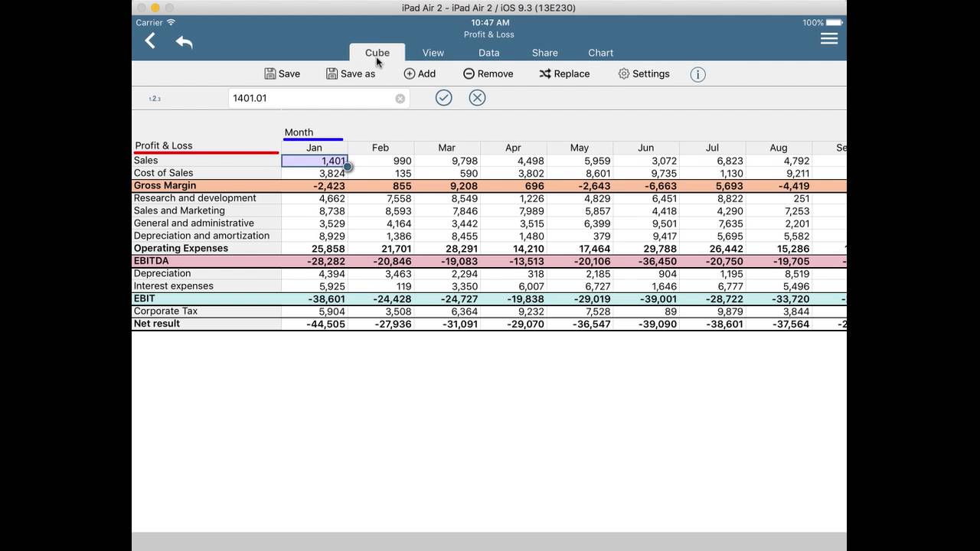Click the Jan column header
Screen dimensions: 980x551
[315, 148]
